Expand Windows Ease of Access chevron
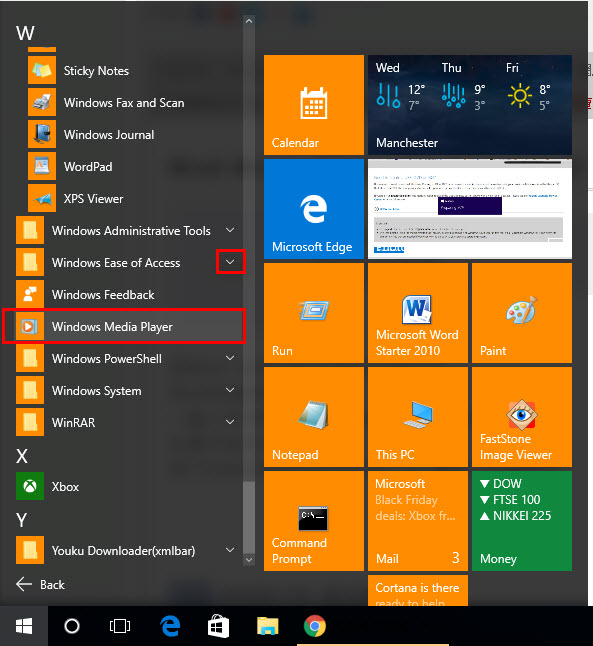Screen dimensions: 593x646 [x=230, y=262]
